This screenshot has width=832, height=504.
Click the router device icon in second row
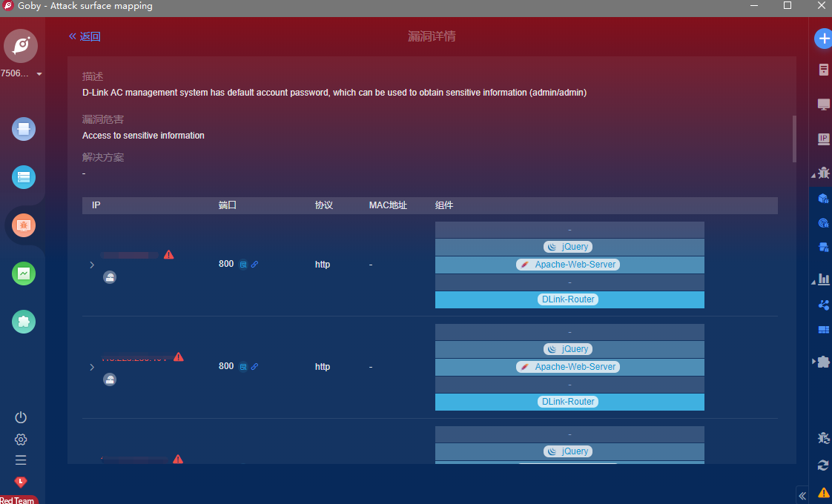110,379
